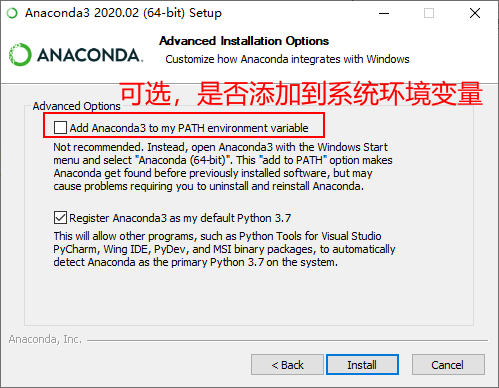499x388 pixels.
Task: Cancel the Anaconda setup
Action: pos(448,365)
